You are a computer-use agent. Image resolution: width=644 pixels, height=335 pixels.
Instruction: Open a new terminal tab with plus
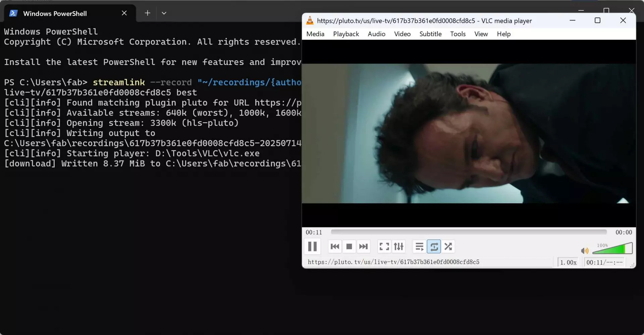click(x=147, y=13)
